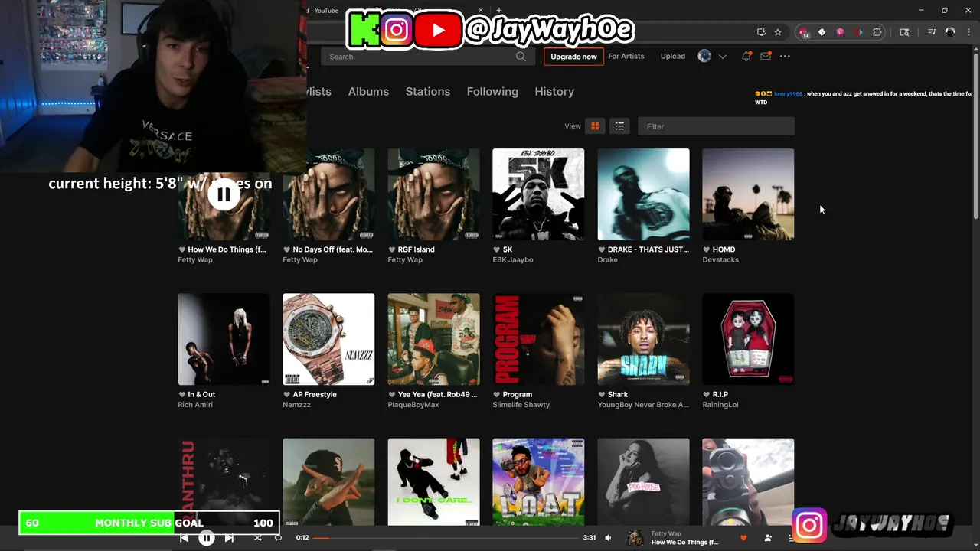The height and width of the screenshot is (551, 980).
Task: Open artist EBK Jaaybo link
Action: [513, 260]
